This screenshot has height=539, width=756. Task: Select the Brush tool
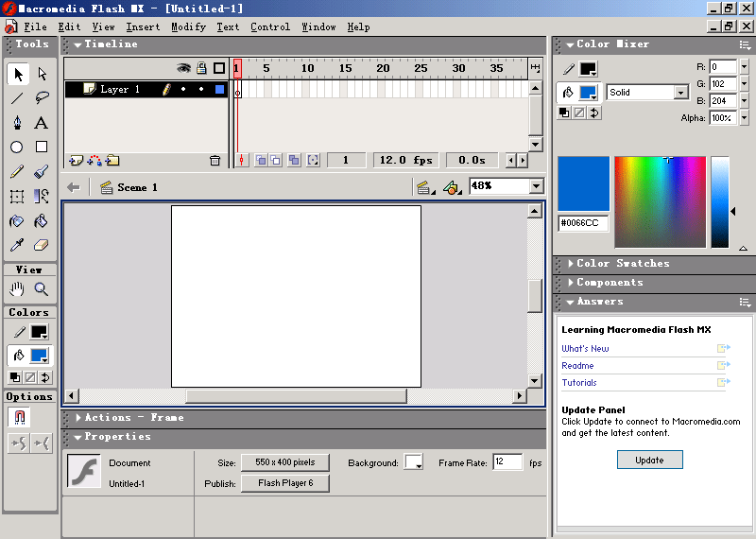[x=42, y=172]
